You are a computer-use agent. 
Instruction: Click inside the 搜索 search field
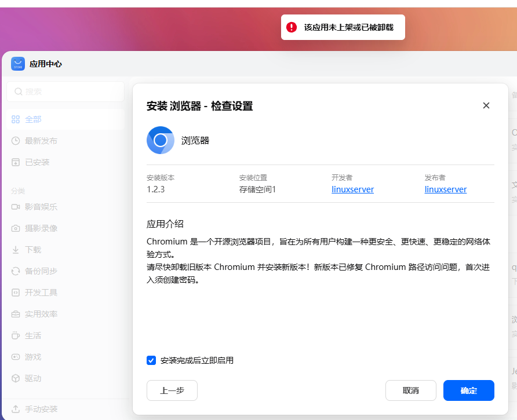pyautogui.click(x=70, y=92)
